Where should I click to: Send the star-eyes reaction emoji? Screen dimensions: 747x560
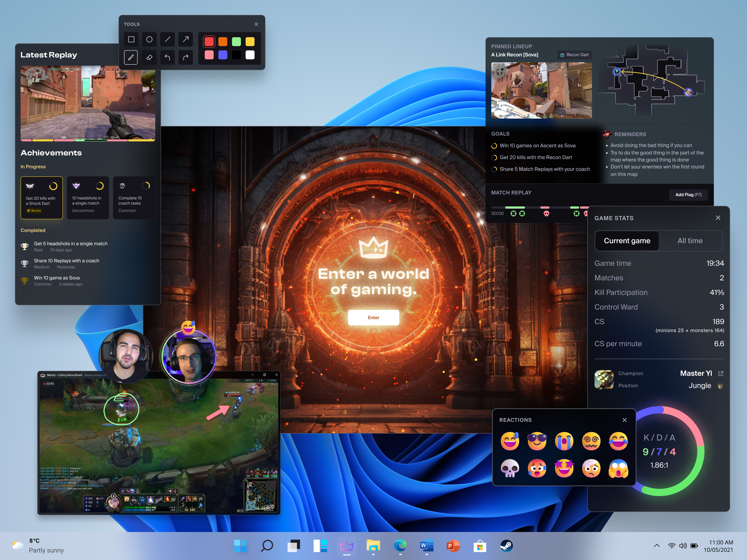564,469
